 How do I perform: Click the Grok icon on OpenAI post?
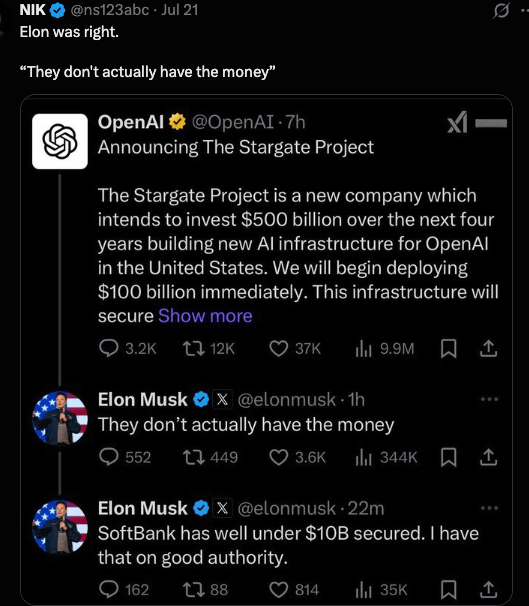(x=458, y=123)
